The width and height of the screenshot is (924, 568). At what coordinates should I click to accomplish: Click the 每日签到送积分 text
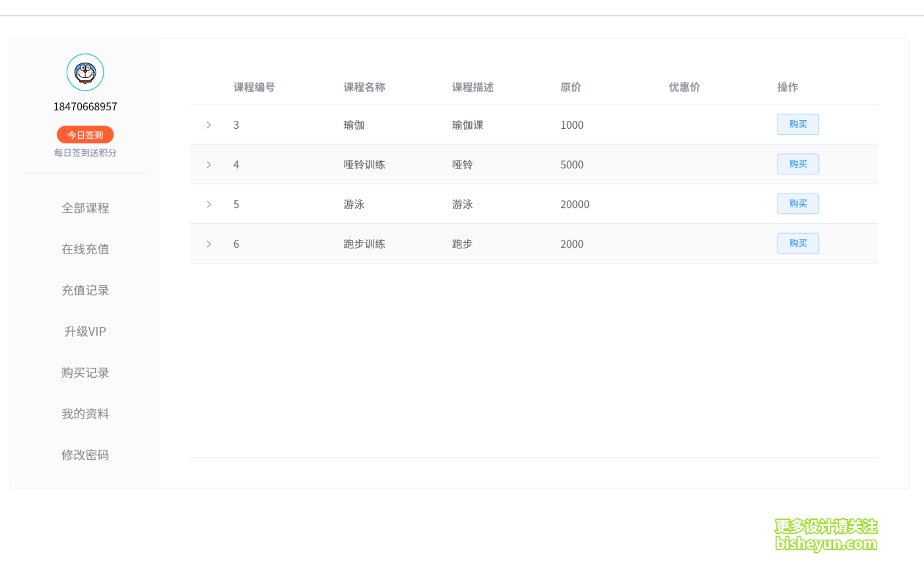point(84,152)
